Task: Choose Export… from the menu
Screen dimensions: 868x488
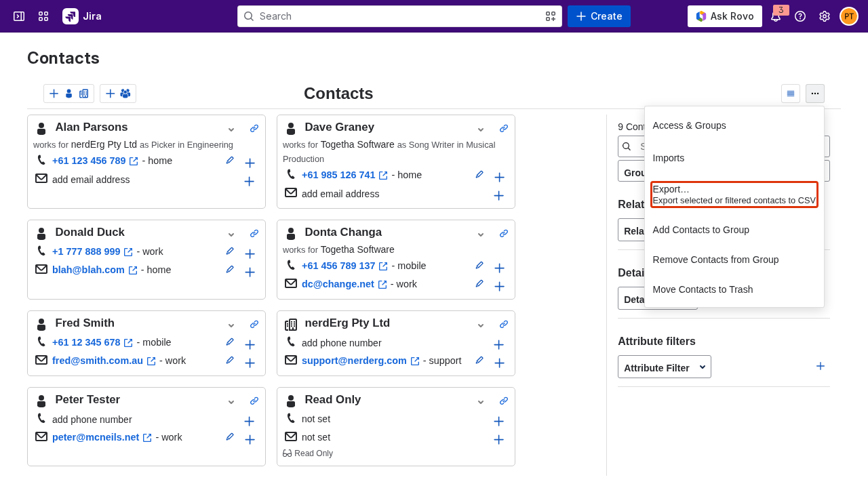Action: click(x=734, y=195)
